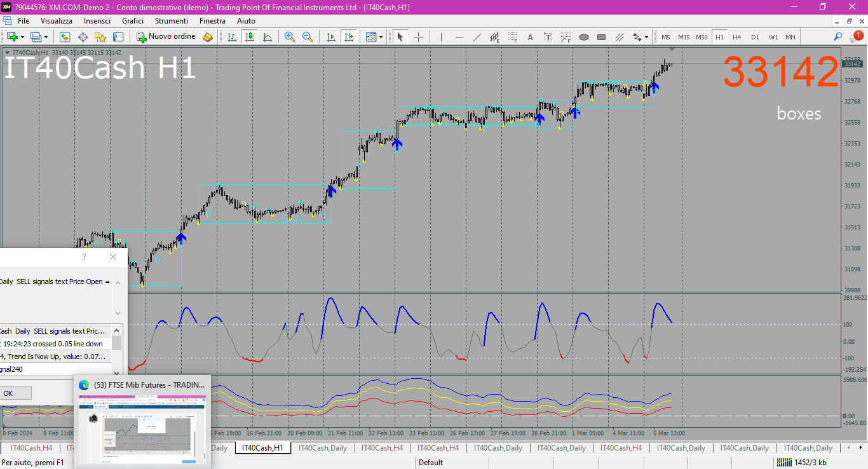Switch chart to bar chart mode

click(232, 37)
